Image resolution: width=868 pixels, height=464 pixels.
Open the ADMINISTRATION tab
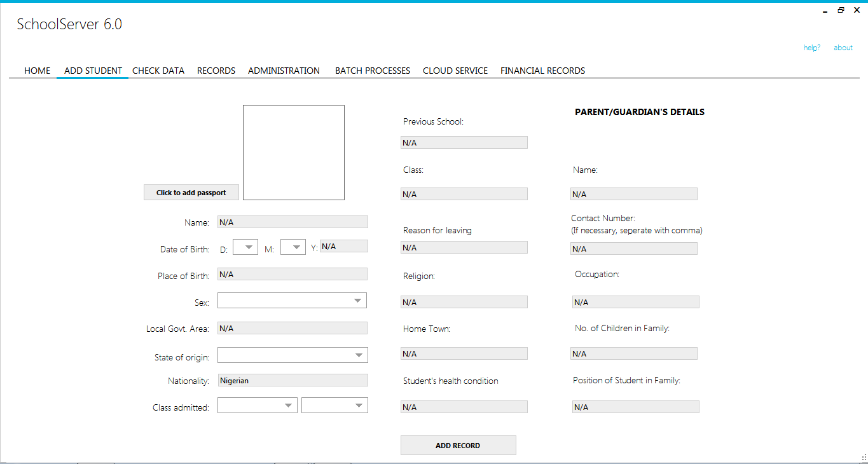(283, 71)
